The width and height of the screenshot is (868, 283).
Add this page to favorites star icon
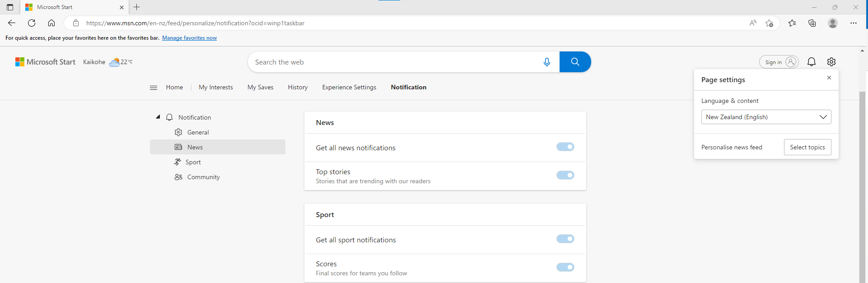click(770, 23)
